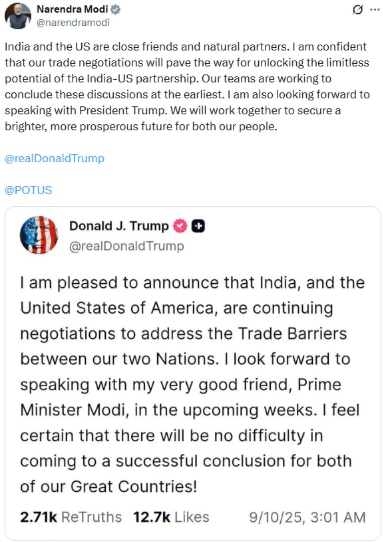Image resolution: width=383 pixels, height=542 pixels.
Task: View the 12.7k Likes count
Action: [171, 517]
